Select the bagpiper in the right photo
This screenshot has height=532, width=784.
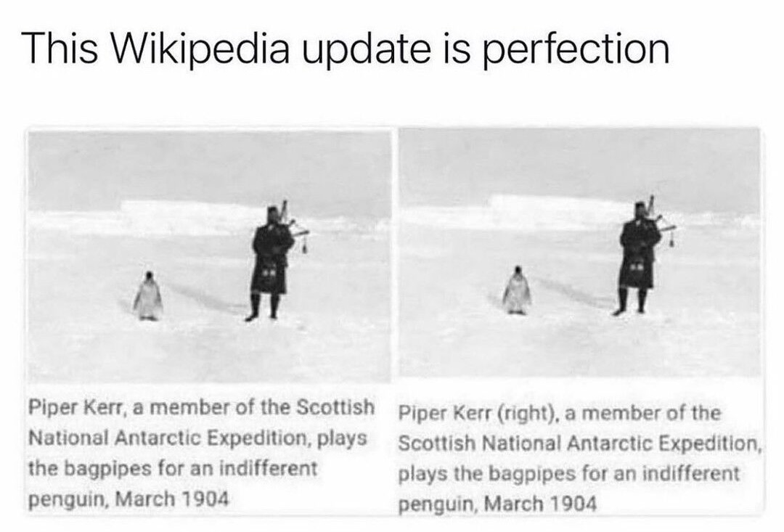point(642,256)
